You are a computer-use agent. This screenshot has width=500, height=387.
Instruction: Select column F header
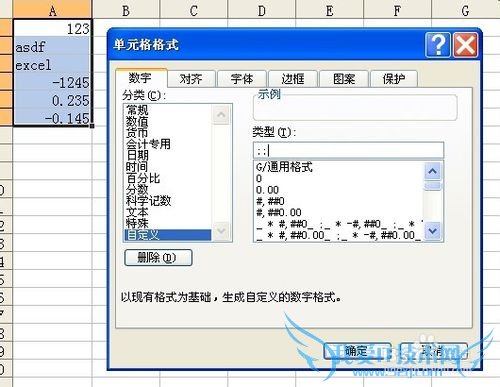(x=397, y=10)
